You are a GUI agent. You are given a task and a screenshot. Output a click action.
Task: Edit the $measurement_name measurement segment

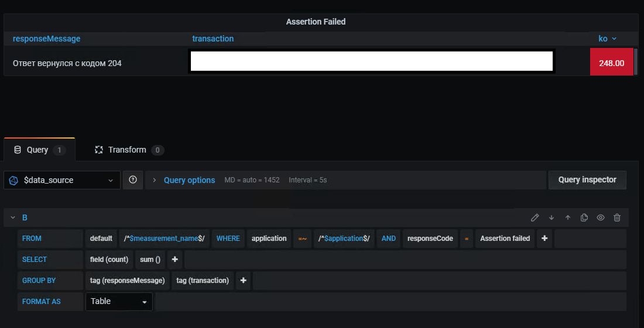[x=165, y=238]
